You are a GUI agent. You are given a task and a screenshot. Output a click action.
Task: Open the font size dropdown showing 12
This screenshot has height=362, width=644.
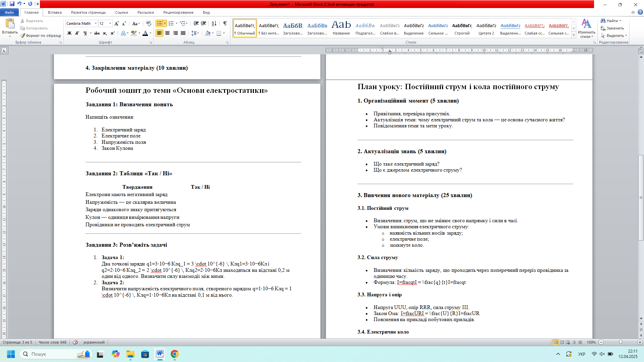(x=110, y=23)
